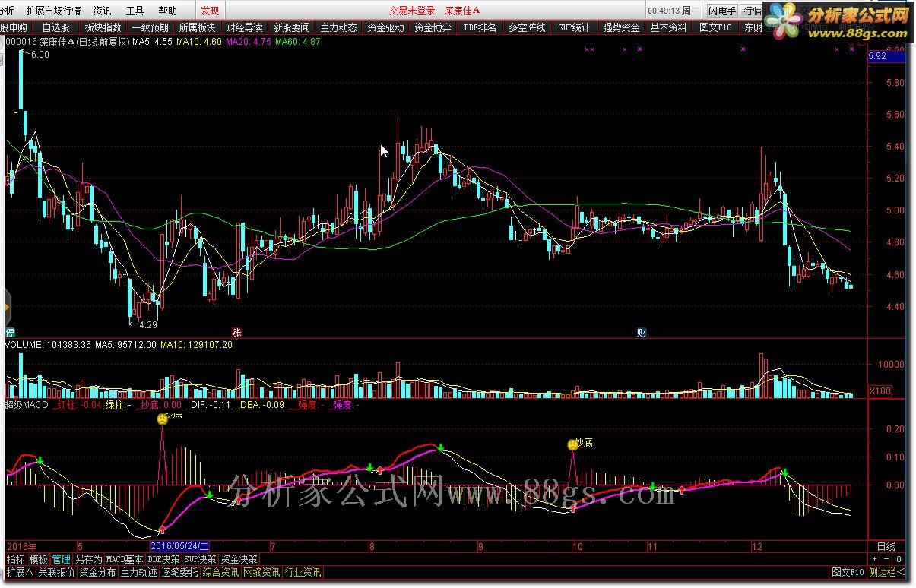Open the 新股要闻 toolbar tab

[x=291, y=27]
